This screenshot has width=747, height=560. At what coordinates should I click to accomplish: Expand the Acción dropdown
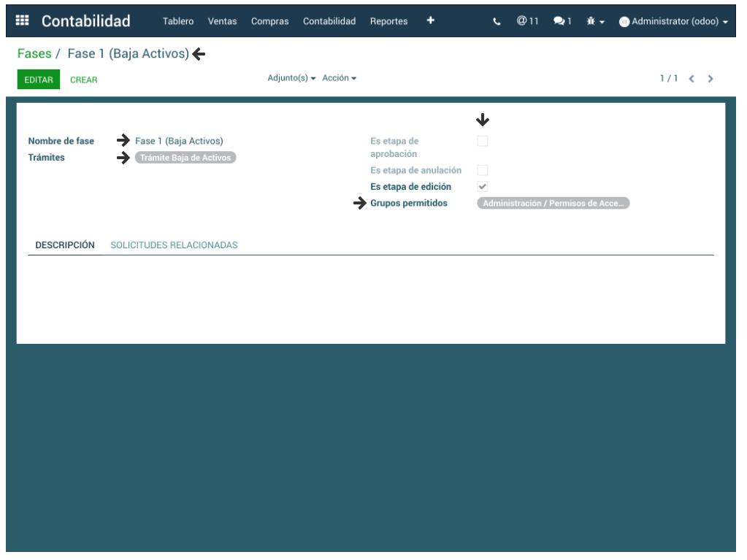click(339, 78)
